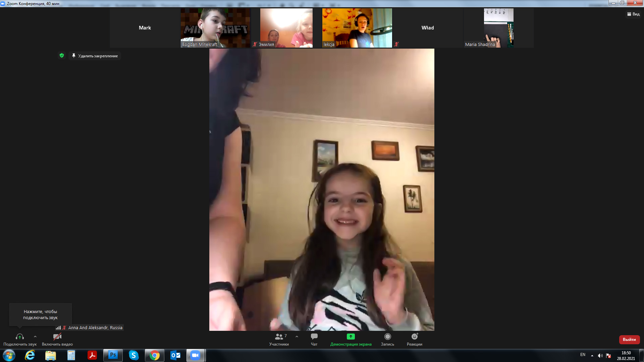Click the system volume speaker icon

pos(600,356)
